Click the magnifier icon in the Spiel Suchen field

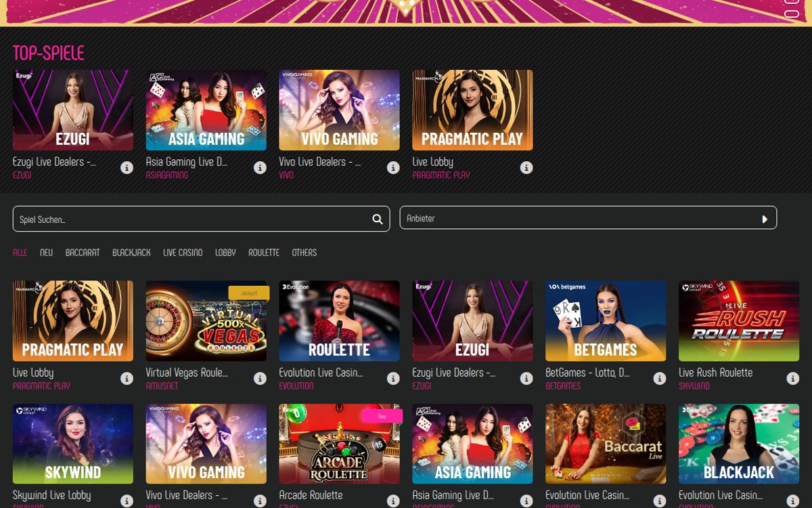(378, 219)
